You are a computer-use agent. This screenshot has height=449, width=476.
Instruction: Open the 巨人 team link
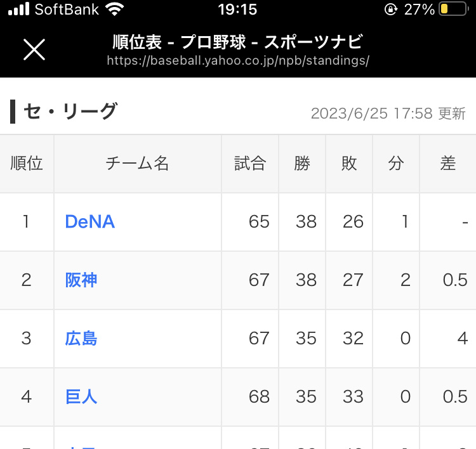tap(81, 396)
